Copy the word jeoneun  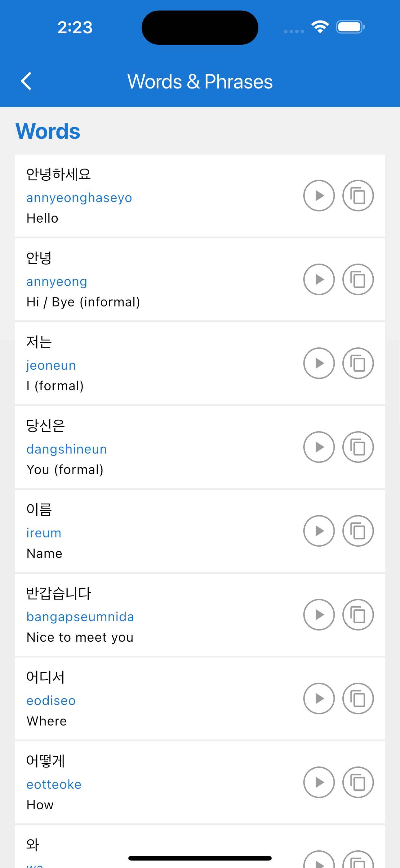point(358,363)
